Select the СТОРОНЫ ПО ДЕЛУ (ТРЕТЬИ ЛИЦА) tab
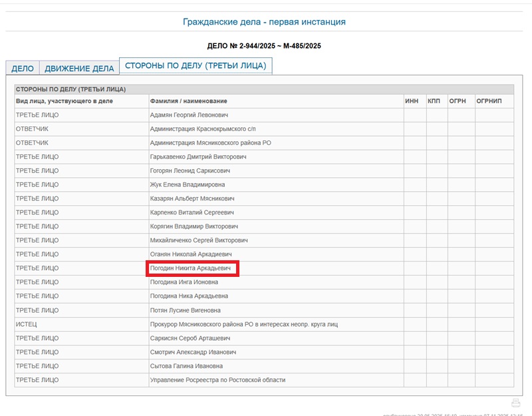 coord(196,66)
